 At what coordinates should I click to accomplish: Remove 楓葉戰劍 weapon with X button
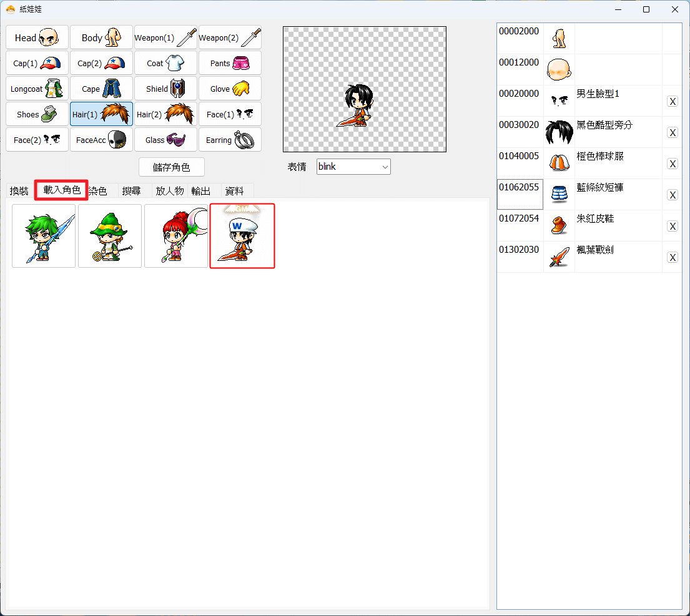tap(673, 258)
